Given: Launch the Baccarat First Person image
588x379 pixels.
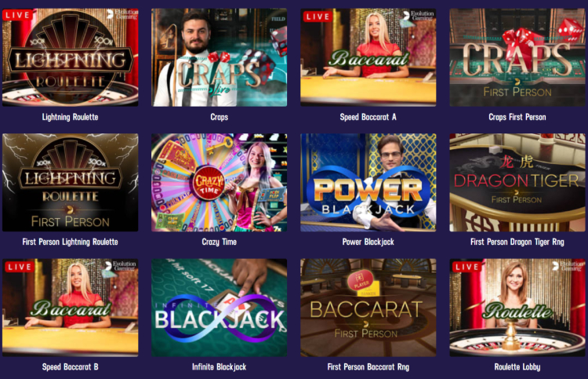Looking at the screenshot, I should tap(368, 308).
